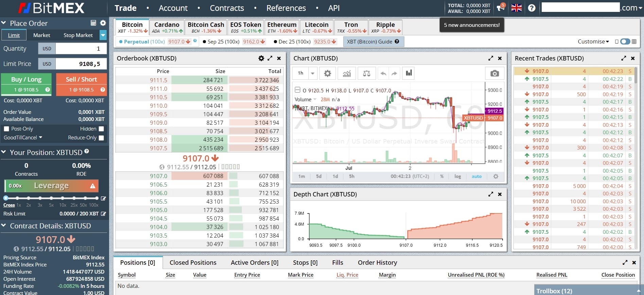This screenshot has width=644, height=295.
Task: Open the References menu
Action: point(286,8)
